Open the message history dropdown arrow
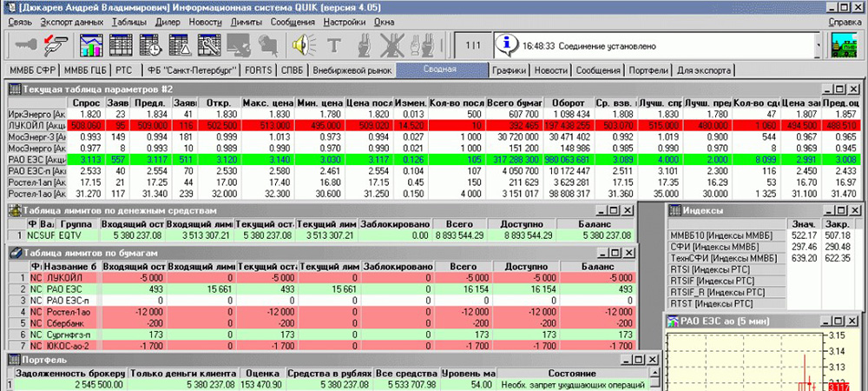The image size is (868, 391). pos(819,45)
